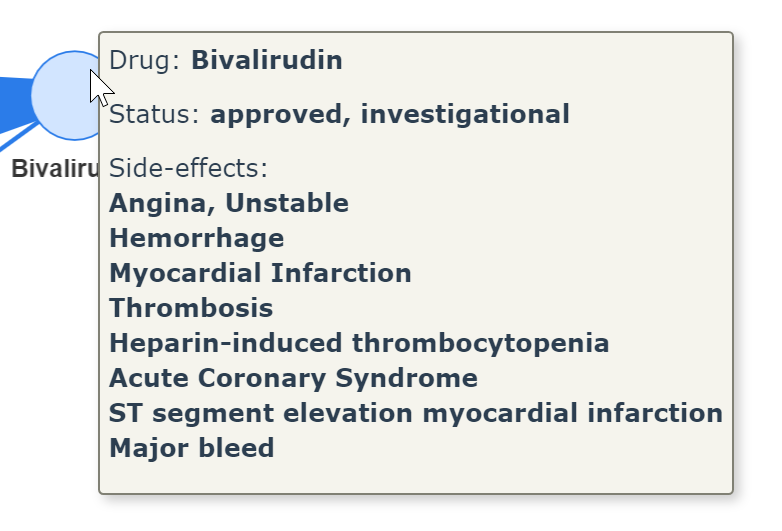
Task: Select the word 'investigational' in the status
Action: click(x=465, y=114)
